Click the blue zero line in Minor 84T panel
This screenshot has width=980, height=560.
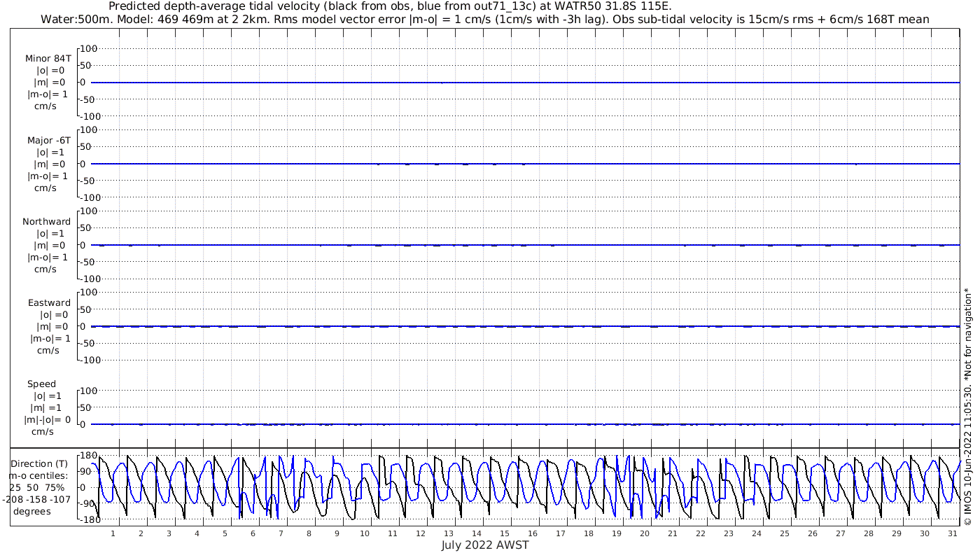(x=525, y=83)
